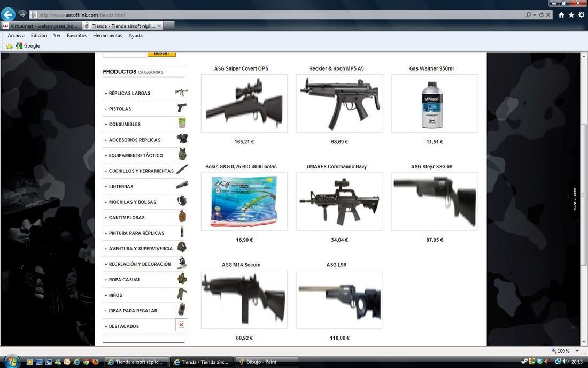Click the search input field above Buscar
The width and height of the screenshot is (588, 368).
pos(124,55)
